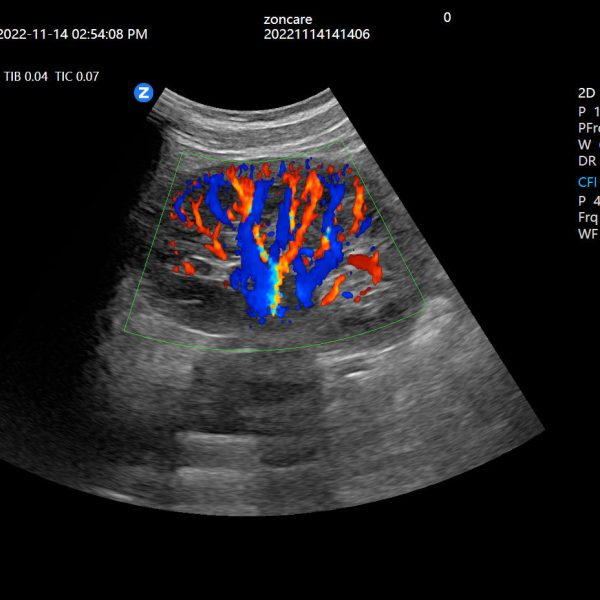Click the PFrq parameter in 2D settings
This screenshot has height=600, width=600.
click(x=589, y=128)
